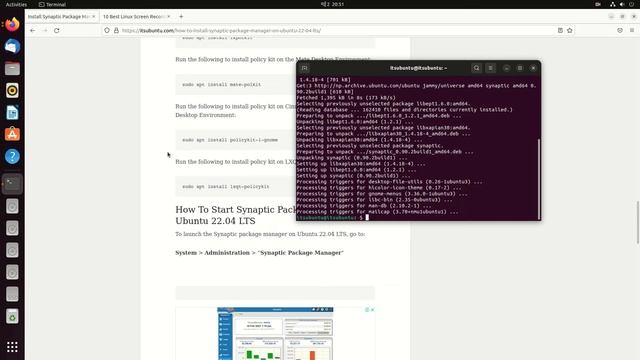
Task: Click Terminal title bar user@host text
Action: point(418,68)
